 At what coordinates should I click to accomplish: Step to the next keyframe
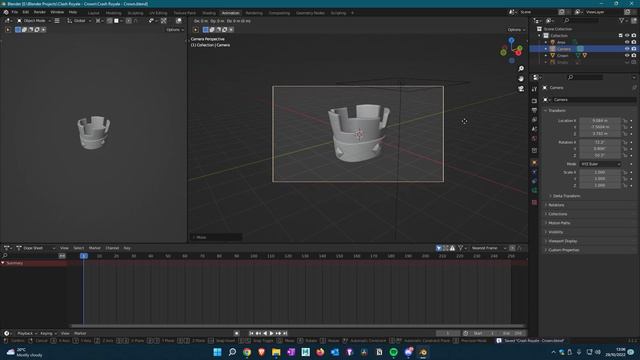[x=278, y=333]
